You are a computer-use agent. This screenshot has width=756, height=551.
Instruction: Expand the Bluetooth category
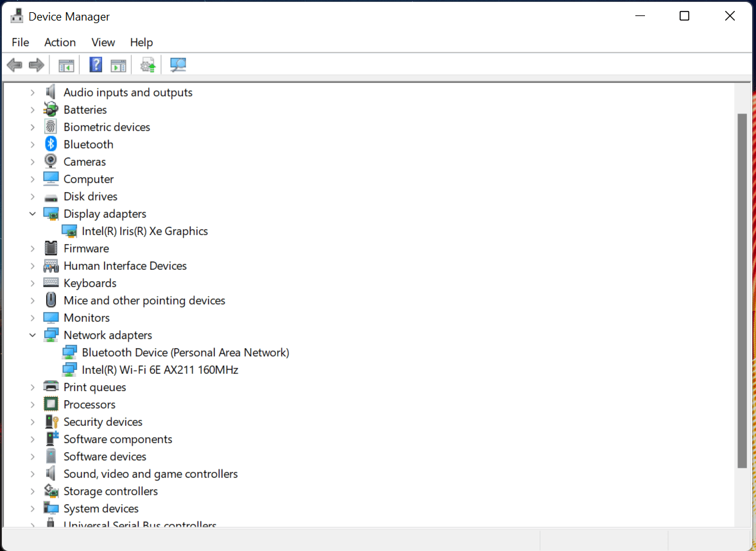(x=33, y=144)
